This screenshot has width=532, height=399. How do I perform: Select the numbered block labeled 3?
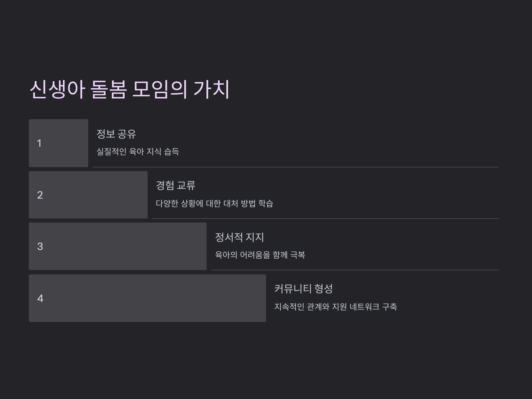coord(118,246)
